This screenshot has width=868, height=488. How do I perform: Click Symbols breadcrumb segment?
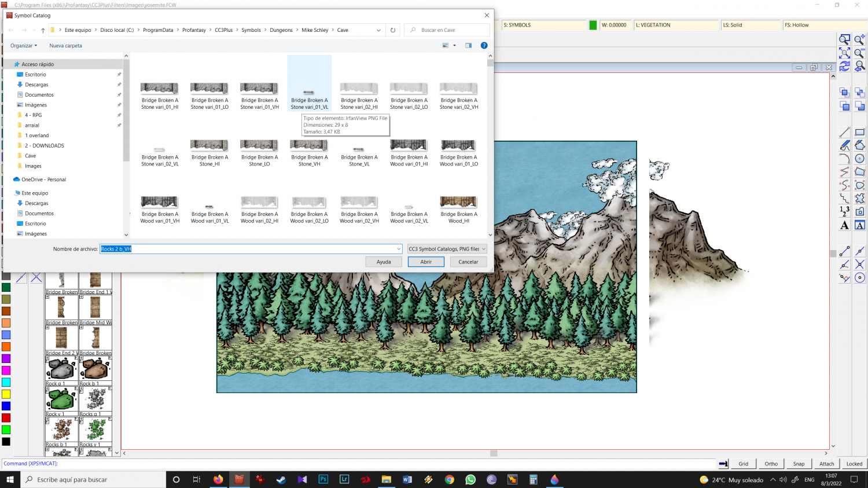coord(251,30)
